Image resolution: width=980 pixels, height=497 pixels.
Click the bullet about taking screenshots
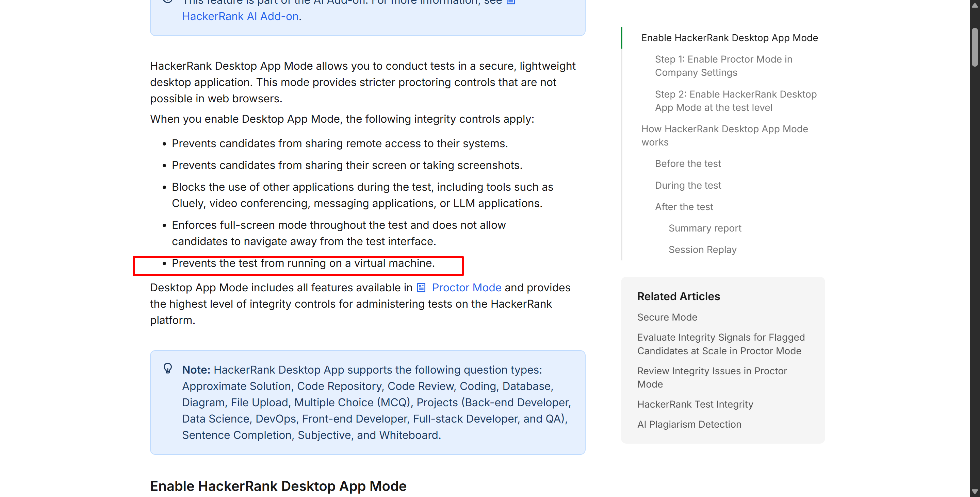pos(347,165)
